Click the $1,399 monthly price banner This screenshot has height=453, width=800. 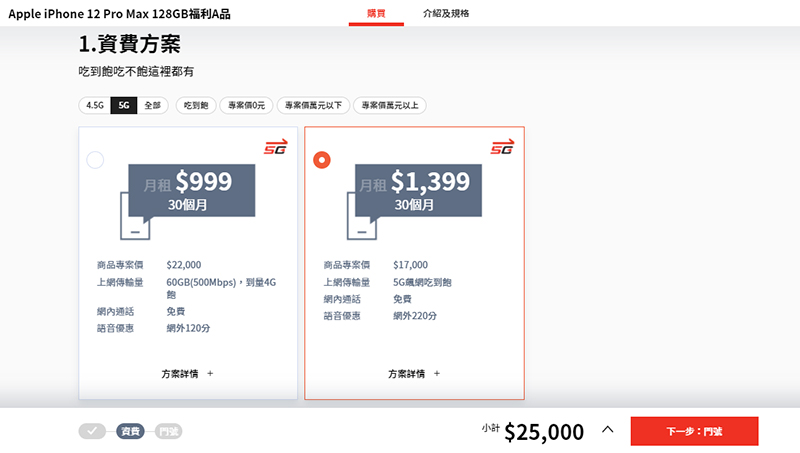point(419,189)
